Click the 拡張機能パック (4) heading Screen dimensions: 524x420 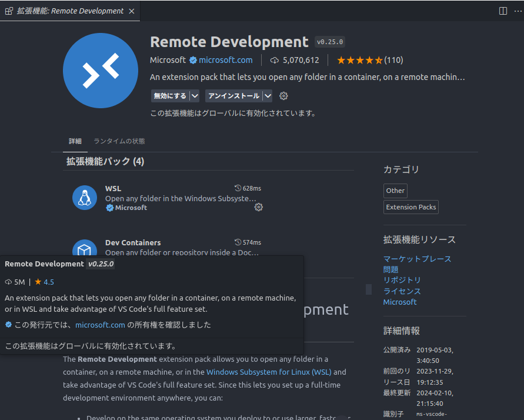tap(105, 162)
